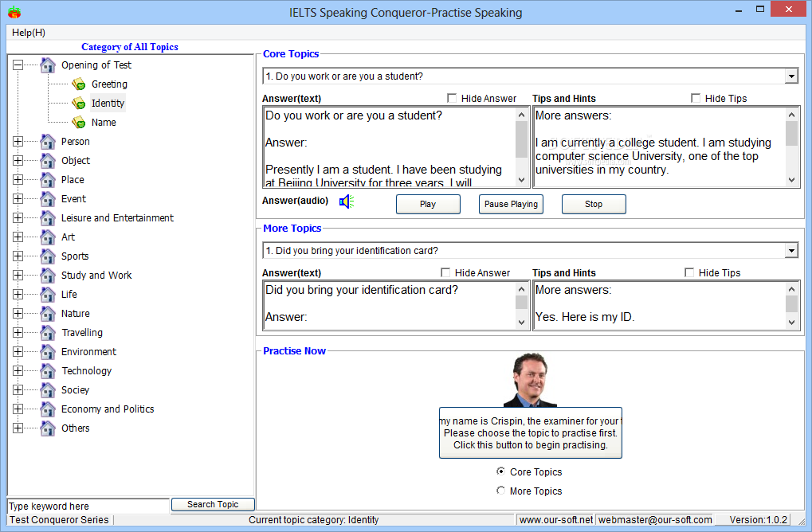Click the house icon next to Travelling
812x532 pixels.
tap(48, 332)
